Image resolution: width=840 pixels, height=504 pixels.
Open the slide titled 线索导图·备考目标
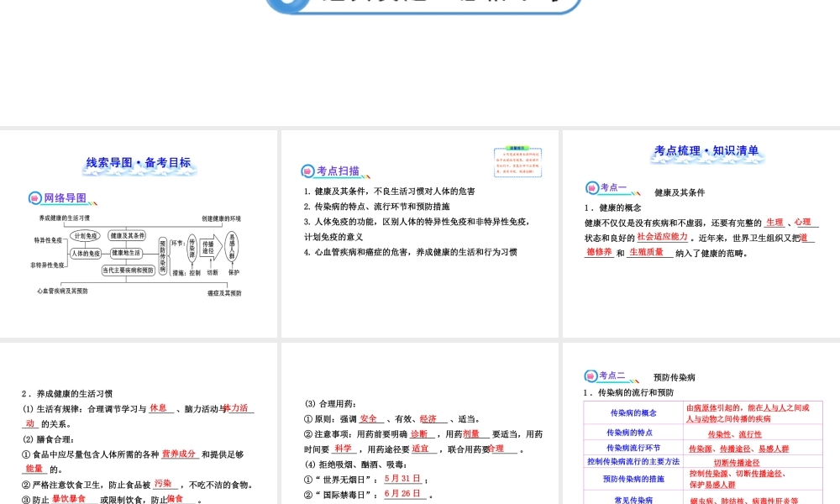[x=139, y=234]
